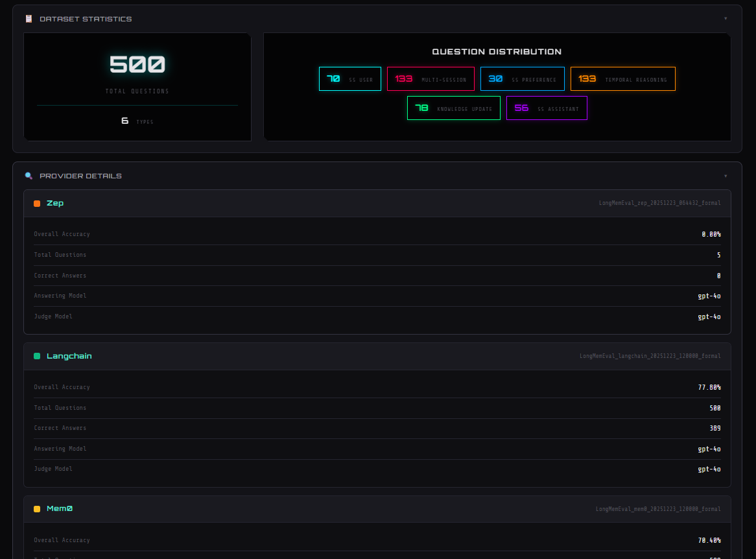This screenshot has height=559, width=756.
Task: Click Zep's Correct Answers label
Action: [x=60, y=276]
